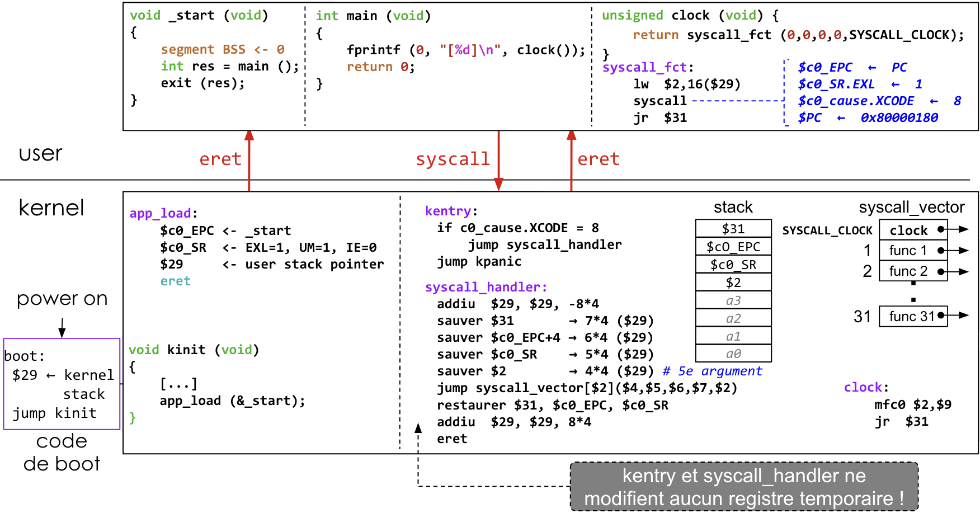Click the red 'syscall' label

pyautogui.click(x=453, y=159)
